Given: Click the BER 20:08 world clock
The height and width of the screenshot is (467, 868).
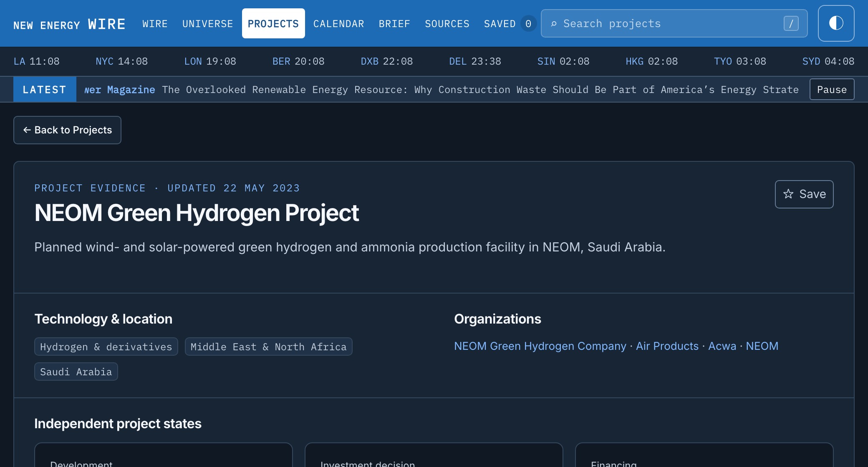Looking at the screenshot, I should (298, 62).
